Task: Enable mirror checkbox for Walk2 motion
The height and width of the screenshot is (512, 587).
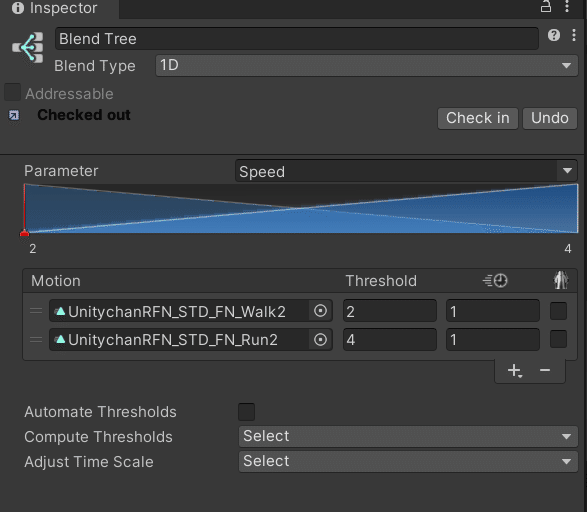Action: point(558,311)
